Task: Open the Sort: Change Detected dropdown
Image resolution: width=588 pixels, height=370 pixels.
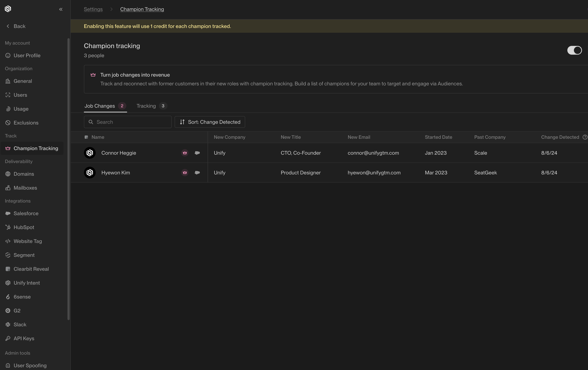Action: [x=210, y=122]
